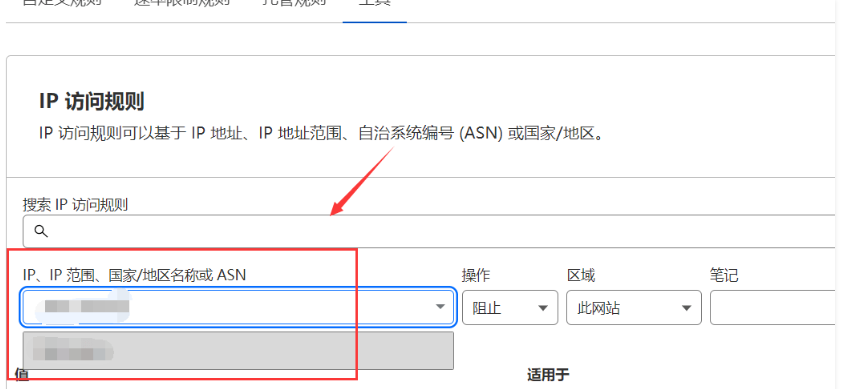841x389 pixels.
Task: Click the 搜索 IP 访问规则 label
Action: click(75, 204)
